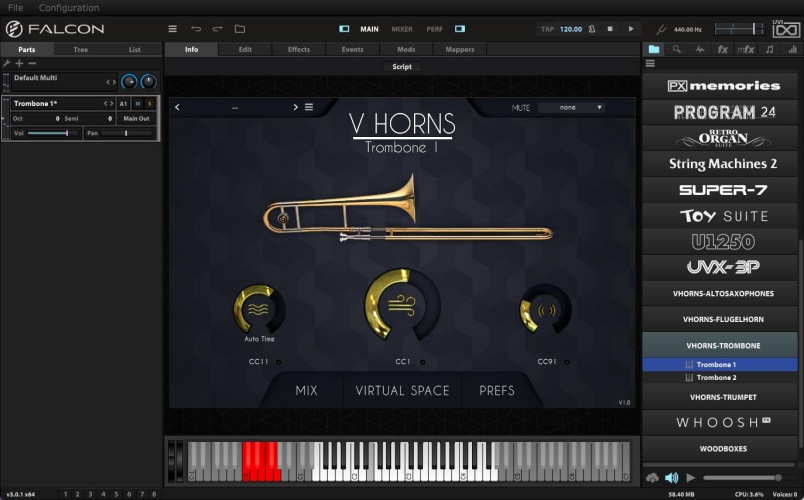804x500 pixels.
Task: Select the Parts tab
Action: pos(27,49)
